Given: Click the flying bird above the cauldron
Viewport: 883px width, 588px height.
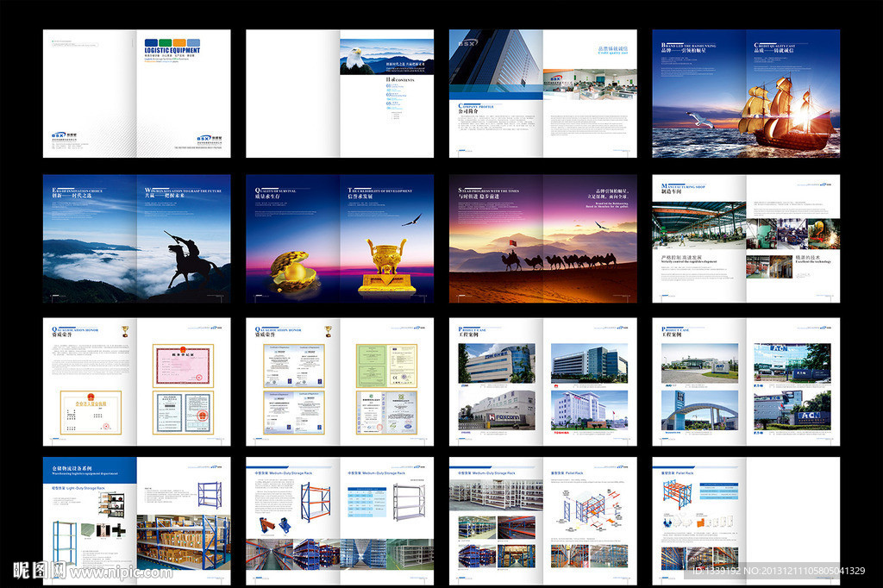Looking at the screenshot, I should (x=411, y=220).
